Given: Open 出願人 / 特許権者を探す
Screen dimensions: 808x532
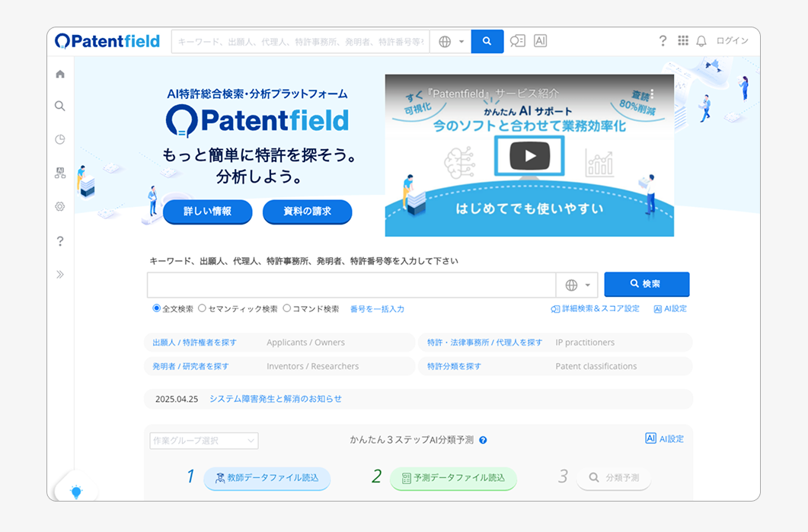Looking at the screenshot, I should coord(195,342).
